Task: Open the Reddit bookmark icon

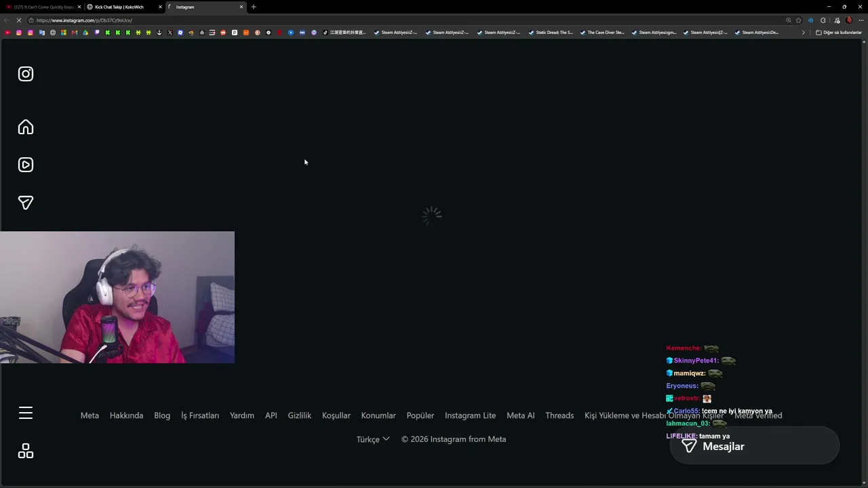Action: click(223, 33)
